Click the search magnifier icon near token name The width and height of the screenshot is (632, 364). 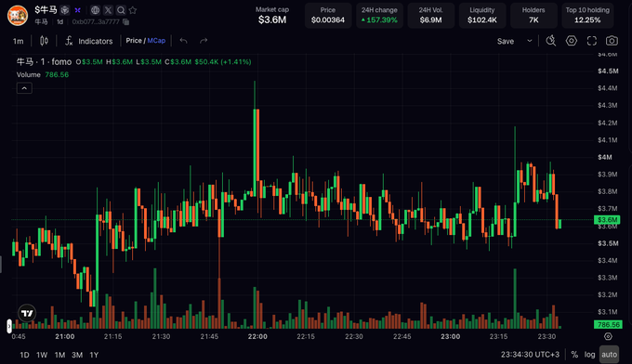pyautogui.click(x=121, y=10)
